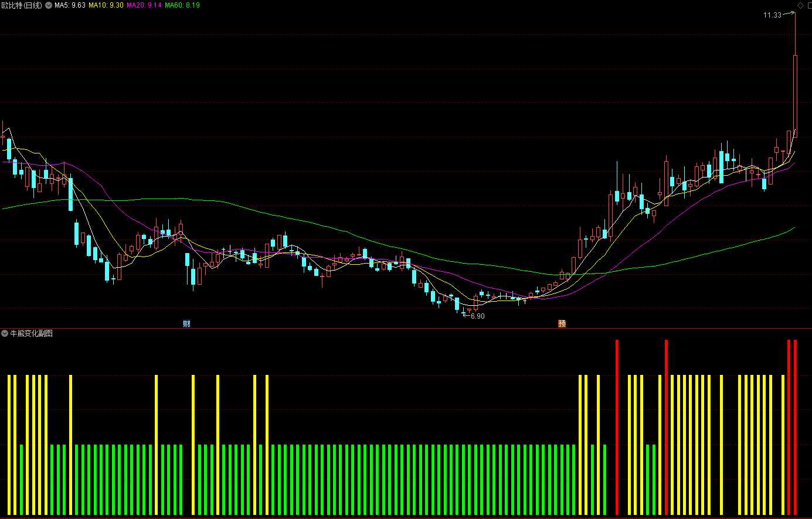This screenshot has width=812, height=519.
Task: Click the 财 financial marker icon
Action: pos(186,323)
